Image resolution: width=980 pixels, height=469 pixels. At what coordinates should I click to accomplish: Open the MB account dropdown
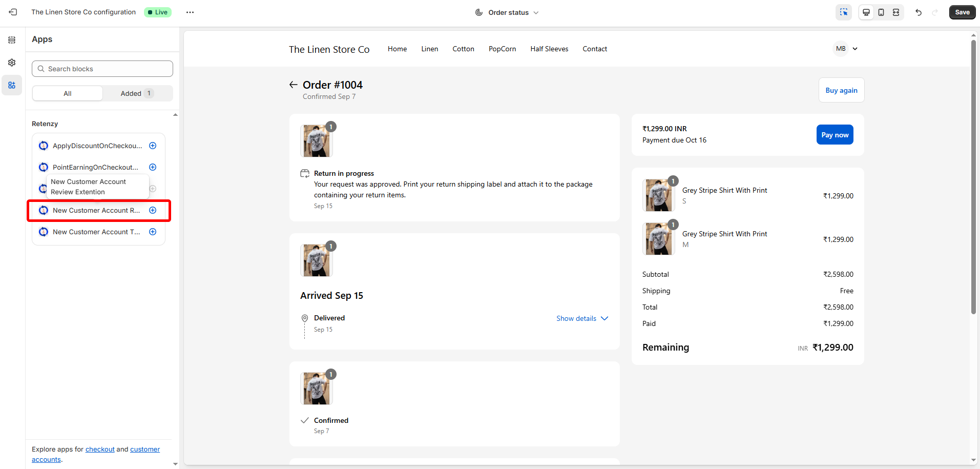846,49
